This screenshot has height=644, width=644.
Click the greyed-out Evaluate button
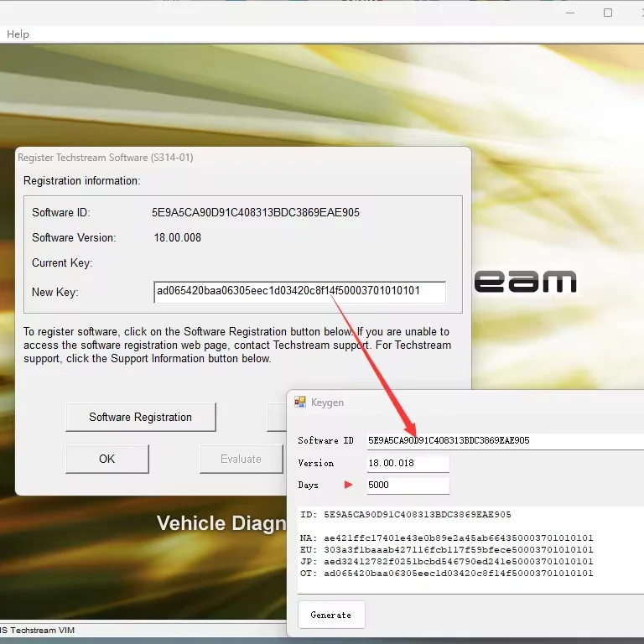pos(241,459)
